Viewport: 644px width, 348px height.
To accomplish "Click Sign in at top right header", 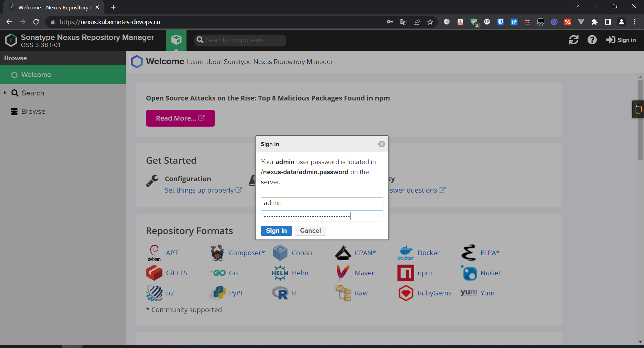I will coord(621,40).
